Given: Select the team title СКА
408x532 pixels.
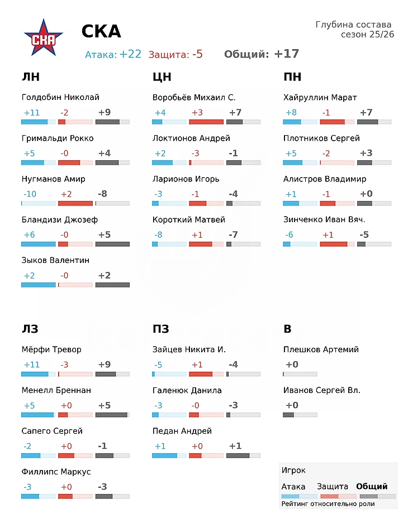Looking at the screenshot, I should point(101,32).
